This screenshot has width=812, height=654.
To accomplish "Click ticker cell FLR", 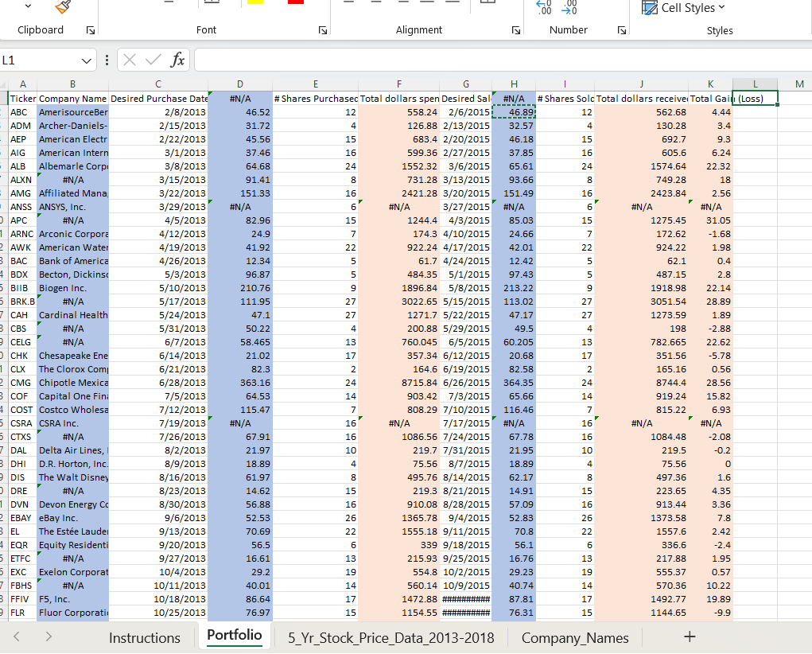I will (23, 613).
